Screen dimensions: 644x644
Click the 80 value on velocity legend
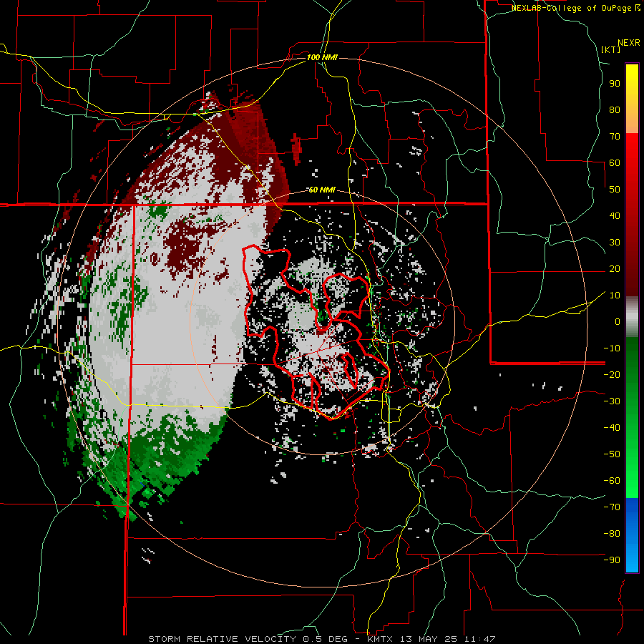[x=615, y=110]
